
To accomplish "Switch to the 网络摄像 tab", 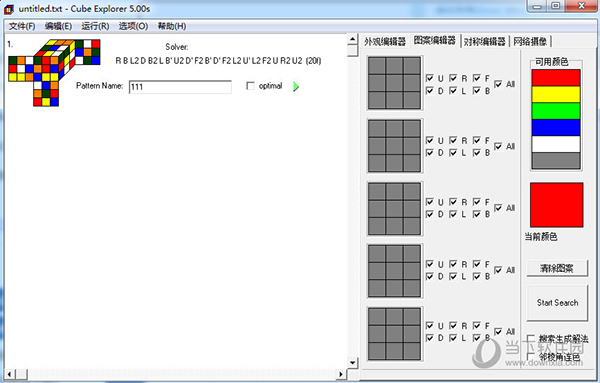I will pyautogui.click(x=530, y=41).
